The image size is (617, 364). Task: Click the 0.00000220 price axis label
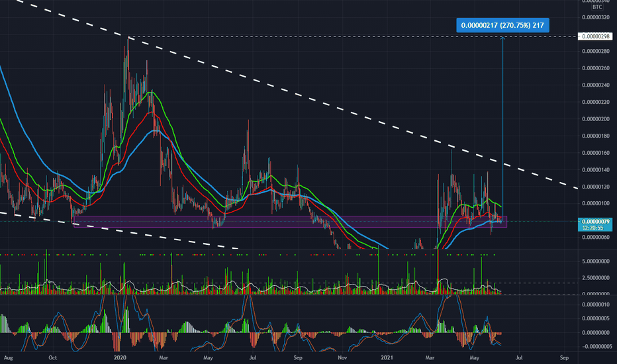[x=595, y=102]
